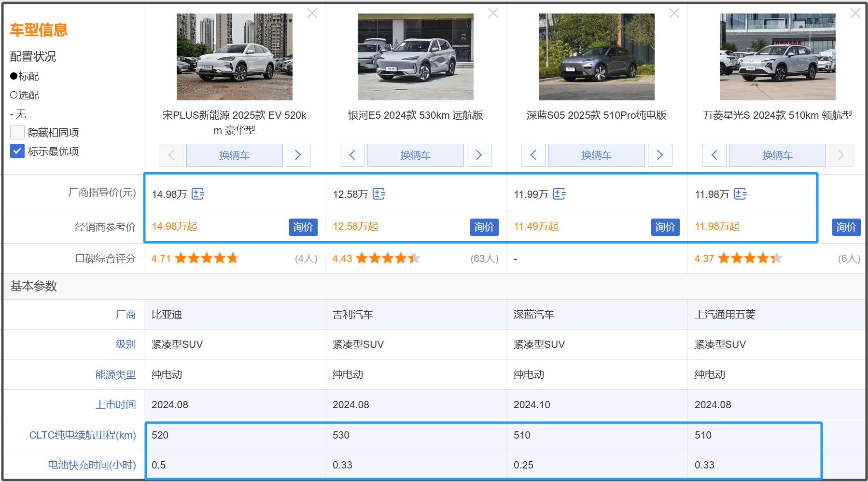Click the 厂商 parameter label

126,315
